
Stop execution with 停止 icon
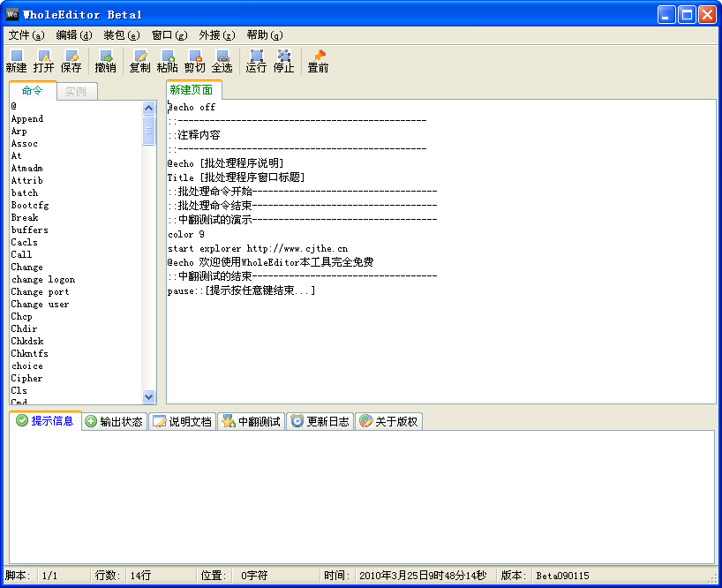283,61
